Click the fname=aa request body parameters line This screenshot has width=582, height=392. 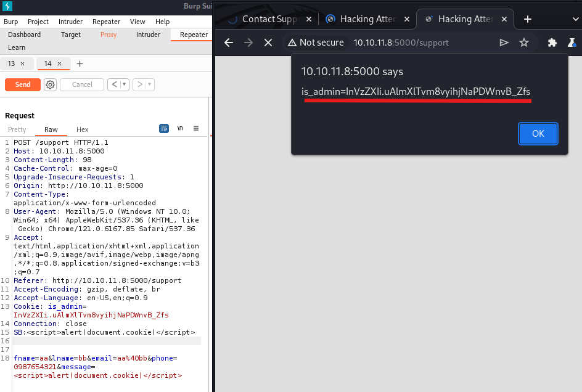click(x=98, y=367)
